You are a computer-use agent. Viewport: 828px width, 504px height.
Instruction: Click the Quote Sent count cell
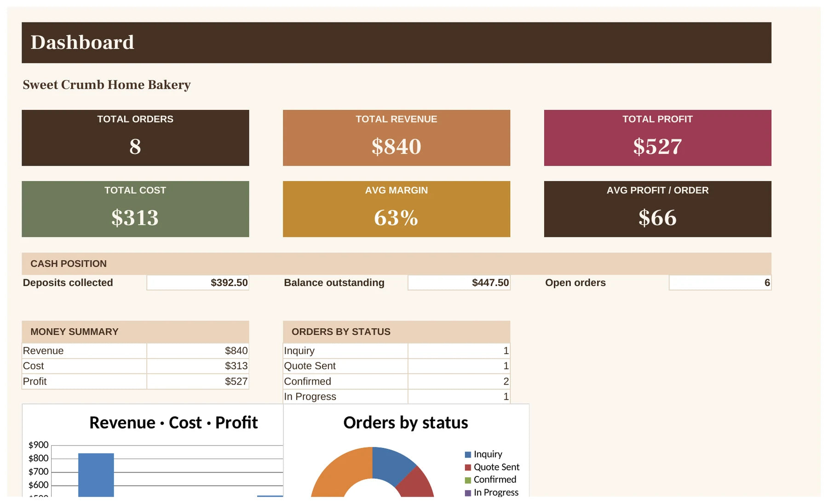(x=459, y=366)
